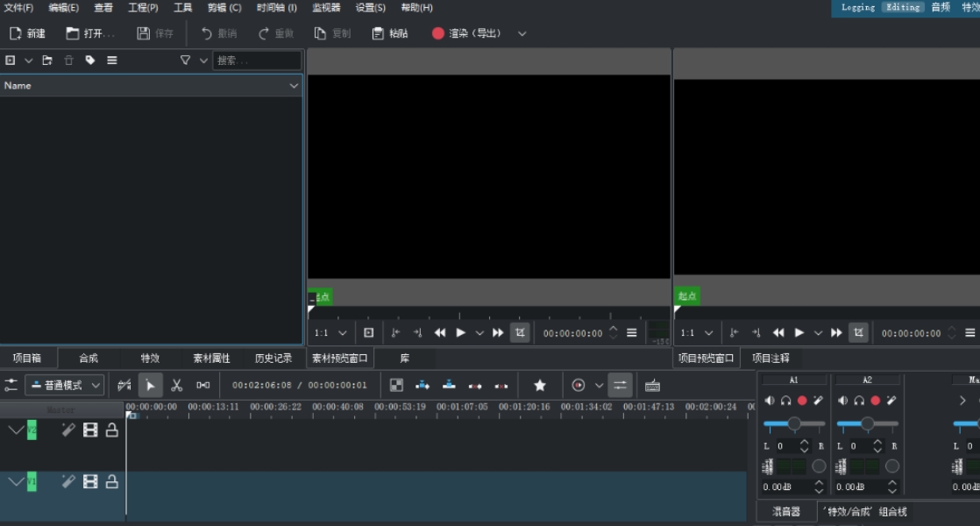Image resolution: width=980 pixels, height=526 pixels.
Task: Click the record button on mixer channel A2
Action: [875, 401]
